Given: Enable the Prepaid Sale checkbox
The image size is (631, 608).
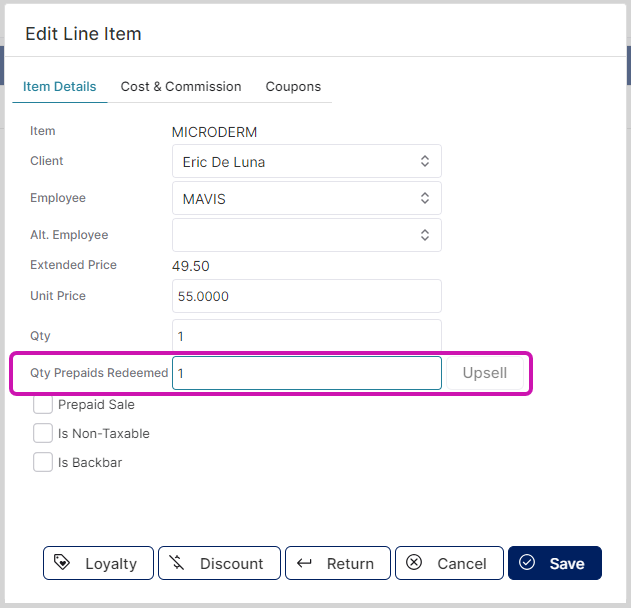Looking at the screenshot, I should (43, 404).
